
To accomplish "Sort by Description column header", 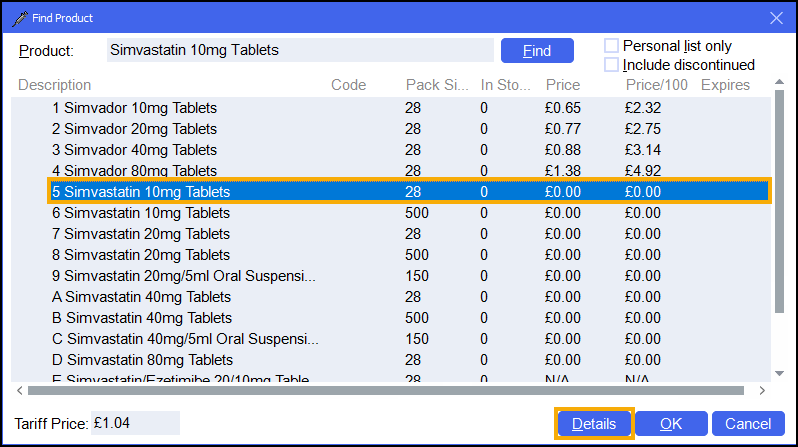I will click(x=55, y=85).
